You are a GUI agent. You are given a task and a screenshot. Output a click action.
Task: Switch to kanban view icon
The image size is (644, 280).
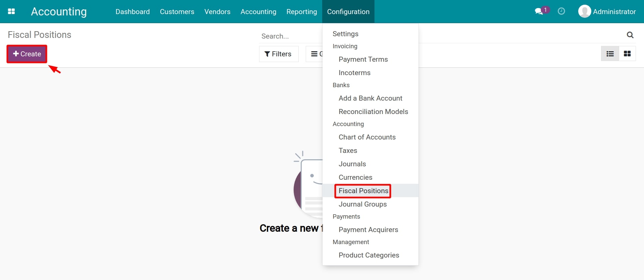click(627, 54)
